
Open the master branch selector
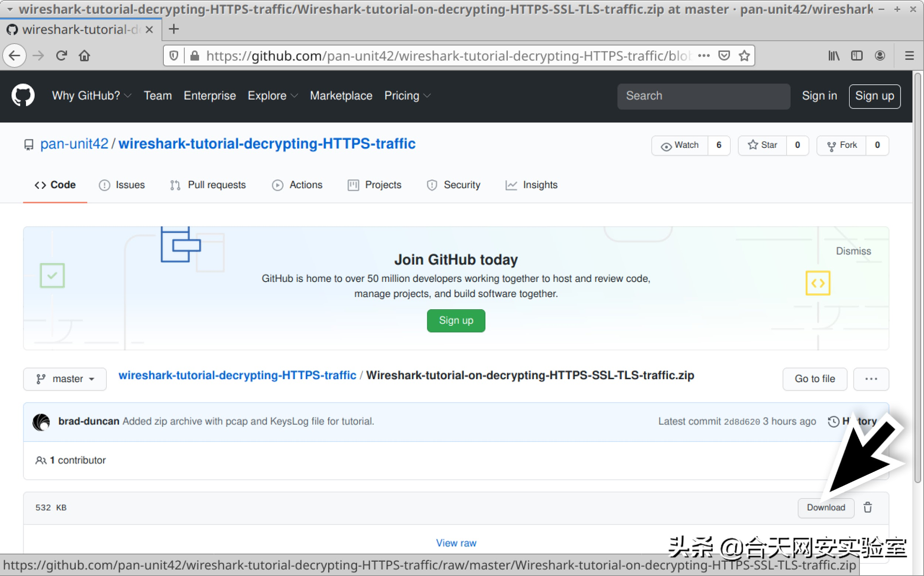click(65, 379)
